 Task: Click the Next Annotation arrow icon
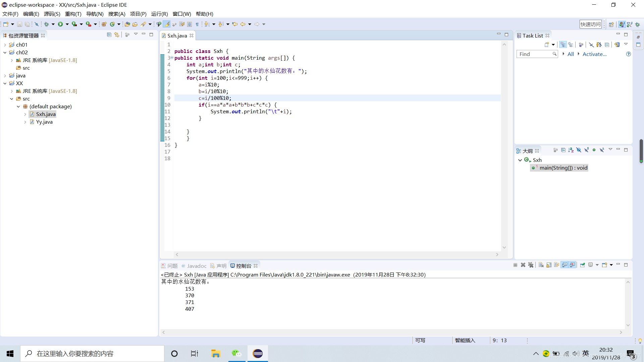[207, 24]
